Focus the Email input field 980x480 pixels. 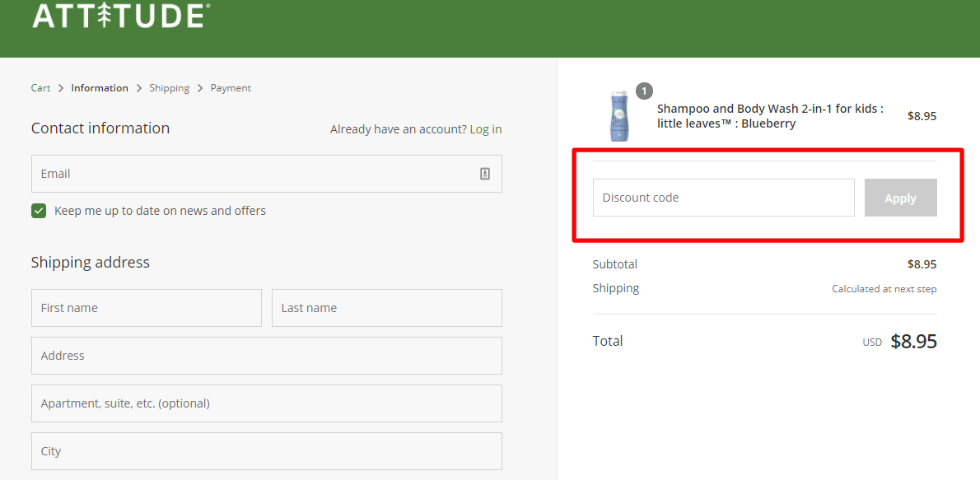pyautogui.click(x=266, y=174)
